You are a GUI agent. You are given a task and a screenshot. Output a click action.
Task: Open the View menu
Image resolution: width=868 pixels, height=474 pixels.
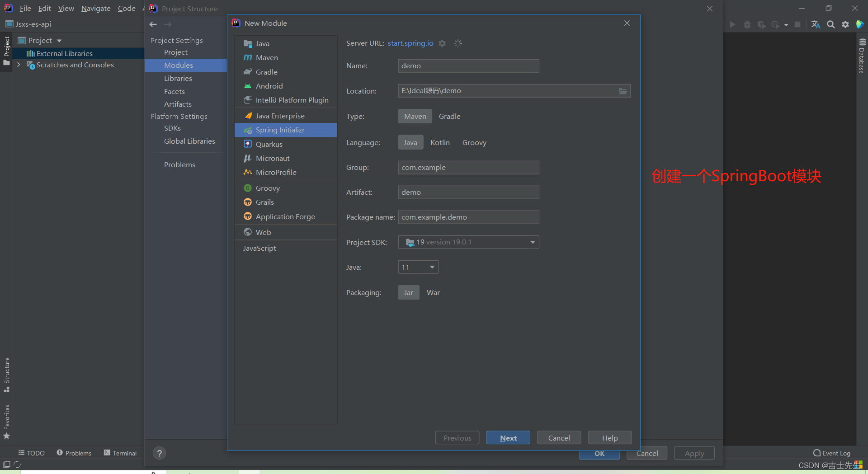(66, 8)
